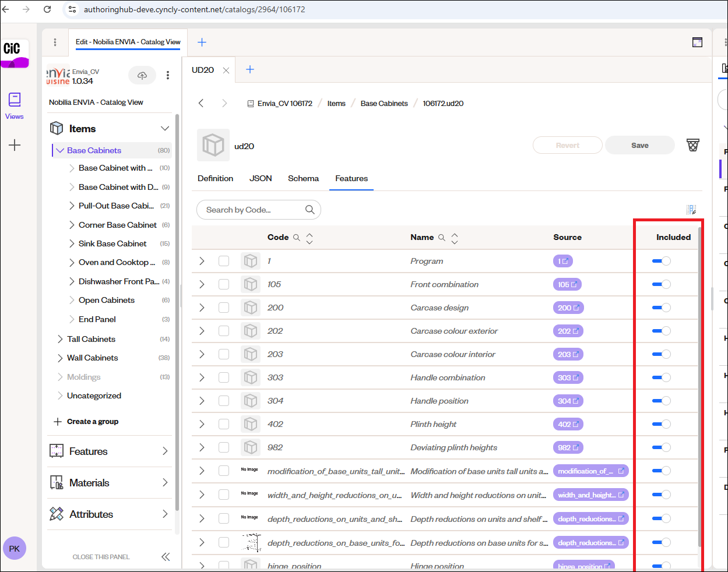Click the Save button
This screenshot has height=572, width=728.
640,145
